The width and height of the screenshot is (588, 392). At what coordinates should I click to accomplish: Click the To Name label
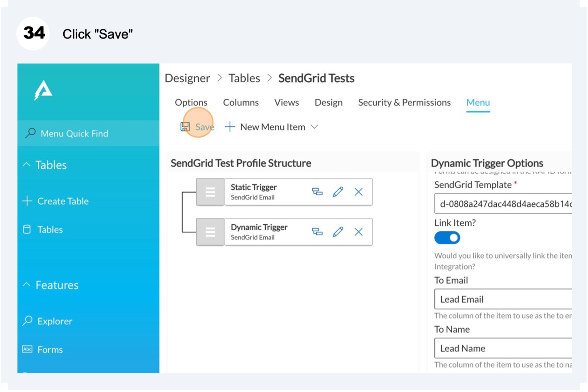click(x=452, y=329)
